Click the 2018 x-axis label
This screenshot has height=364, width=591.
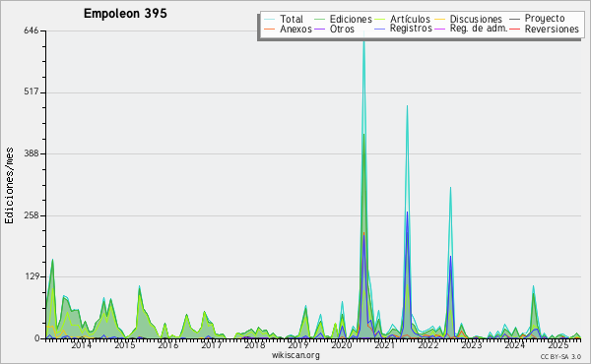pyautogui.click(x=255, y=344)
